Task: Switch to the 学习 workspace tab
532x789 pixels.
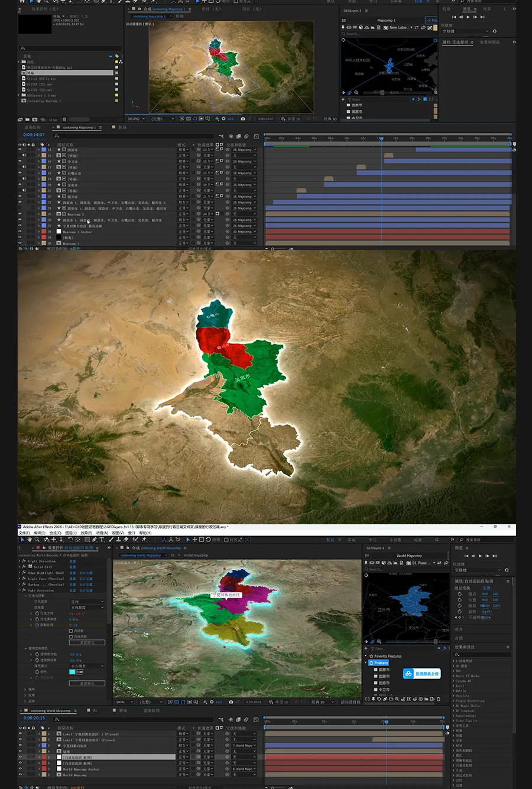Action: click(x=372, y=540)
